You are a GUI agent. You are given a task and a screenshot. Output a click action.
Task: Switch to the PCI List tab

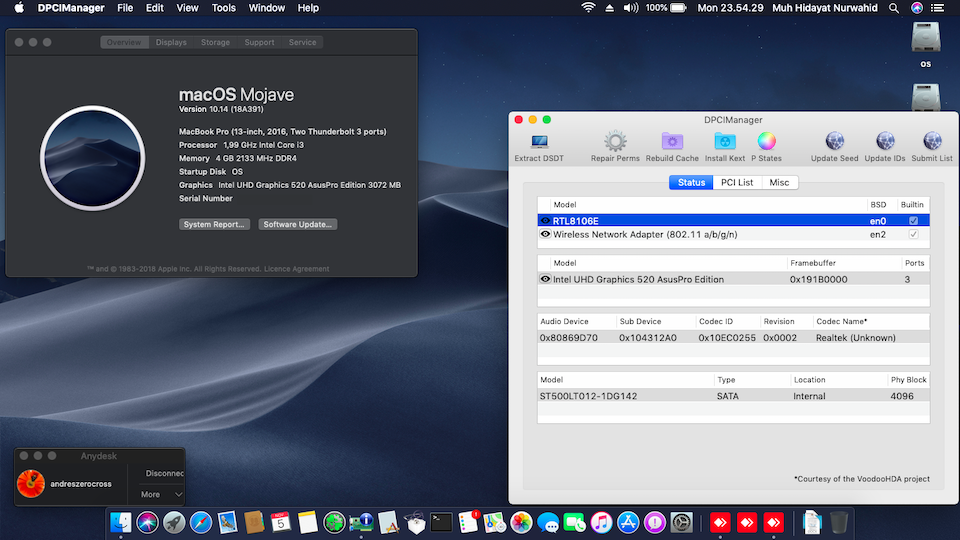pos(737,182)
